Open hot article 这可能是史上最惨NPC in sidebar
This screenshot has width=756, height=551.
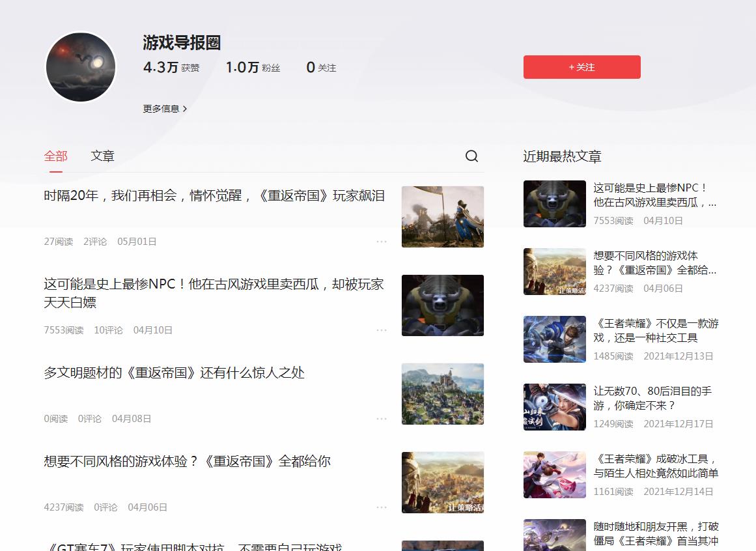655,195
